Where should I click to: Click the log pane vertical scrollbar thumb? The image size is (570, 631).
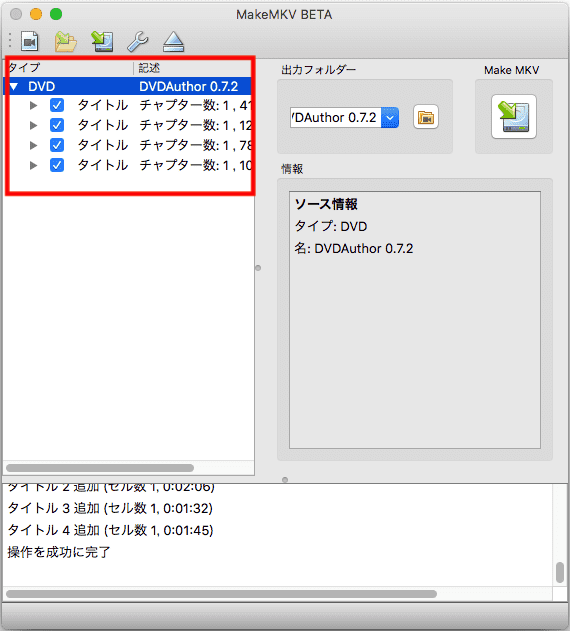(x=560, y=572)
